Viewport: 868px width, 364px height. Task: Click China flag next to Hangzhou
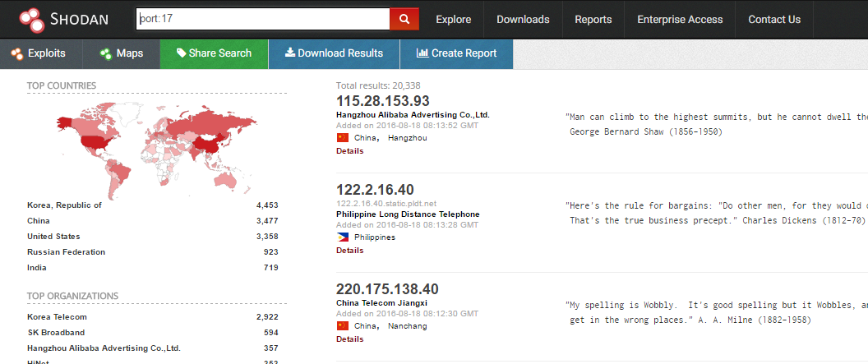[343, 138]
